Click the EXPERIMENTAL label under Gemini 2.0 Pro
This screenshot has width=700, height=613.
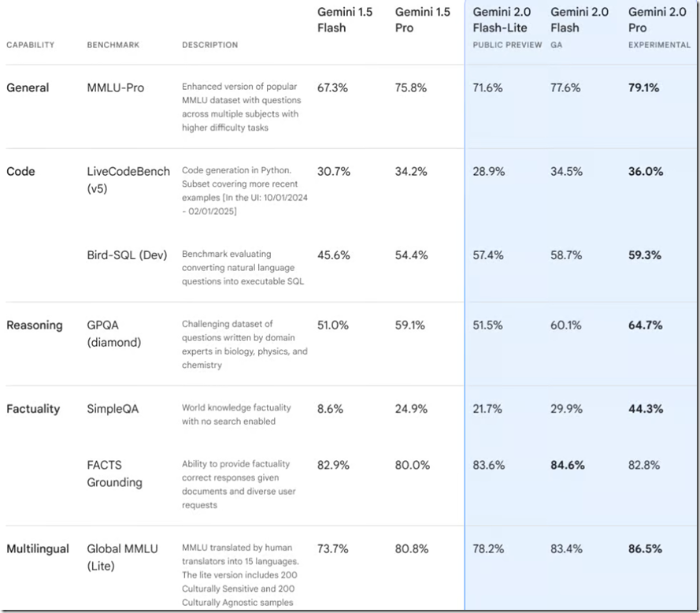pos(659,45)
